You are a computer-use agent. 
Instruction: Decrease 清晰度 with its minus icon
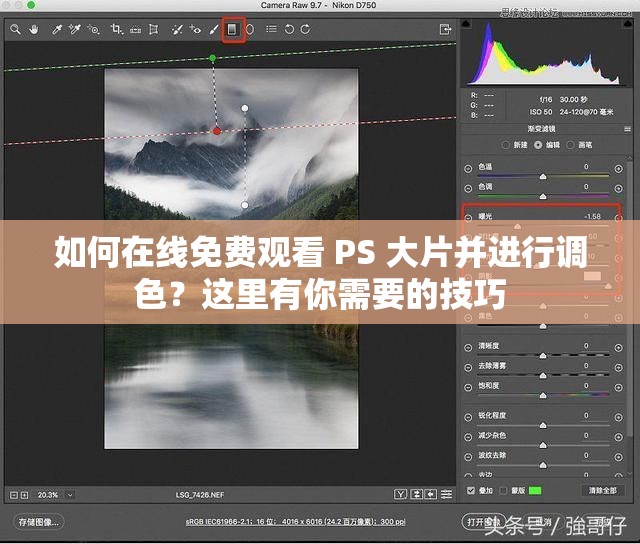[468, 348]
